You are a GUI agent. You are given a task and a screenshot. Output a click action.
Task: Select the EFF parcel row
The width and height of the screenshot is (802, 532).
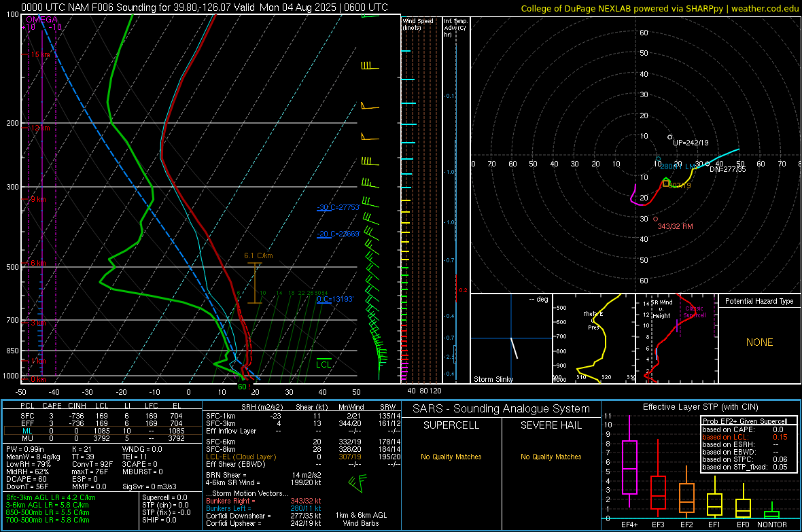(x=103, y=423)
